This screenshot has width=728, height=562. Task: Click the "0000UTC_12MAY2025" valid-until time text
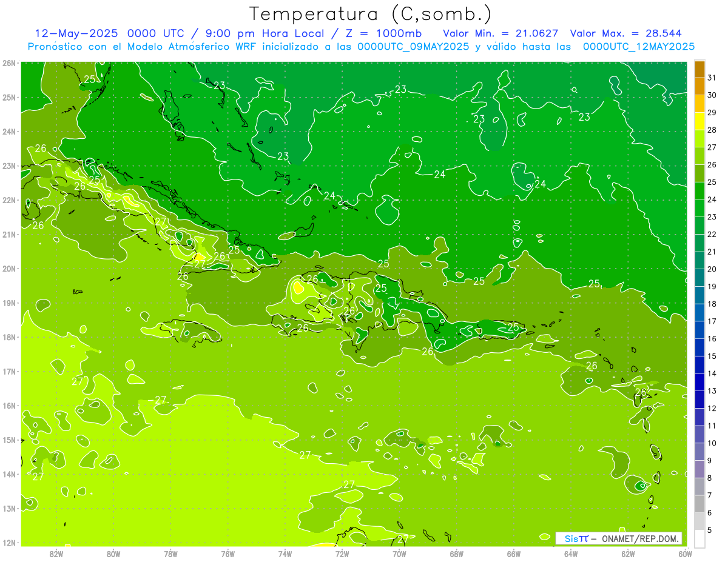coord(638,46)
